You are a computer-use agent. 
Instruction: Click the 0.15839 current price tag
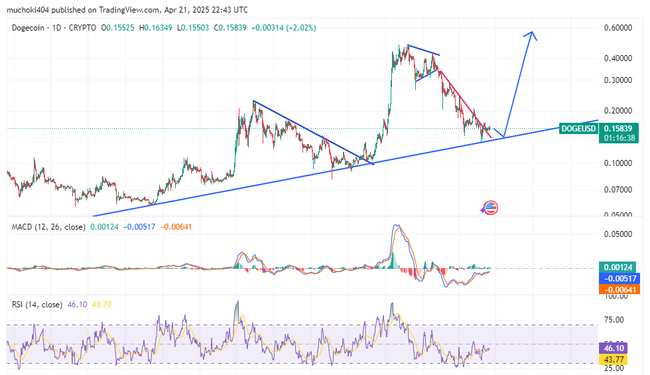pos(618,128)
